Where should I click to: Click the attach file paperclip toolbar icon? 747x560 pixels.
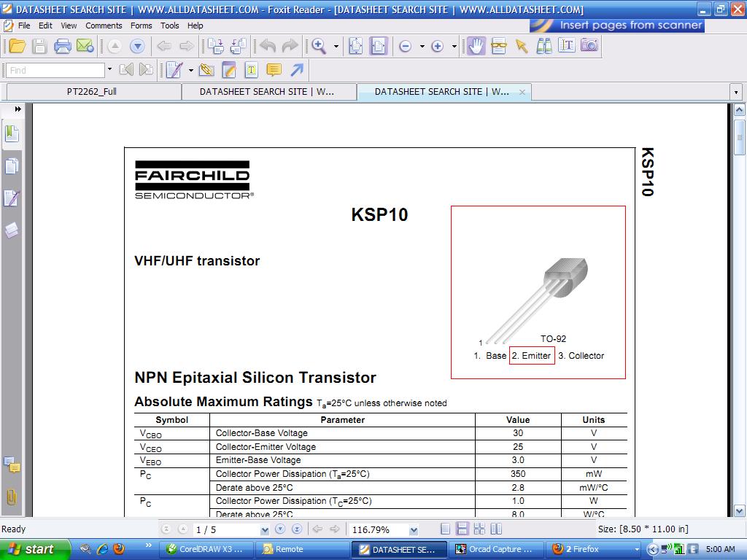click(206, 71)
